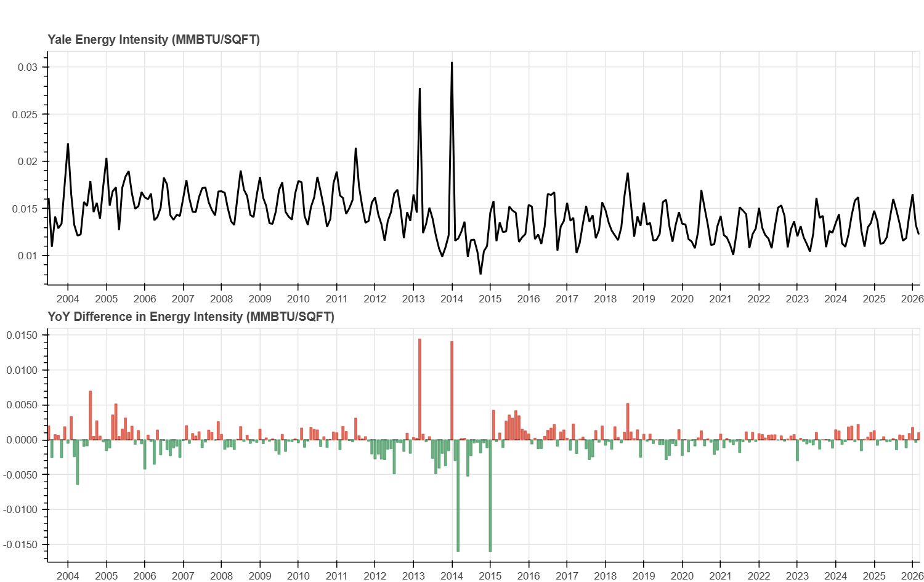
Task: Click the "YoY Difference in Energy Intensity" chart title
Action: 191,317
